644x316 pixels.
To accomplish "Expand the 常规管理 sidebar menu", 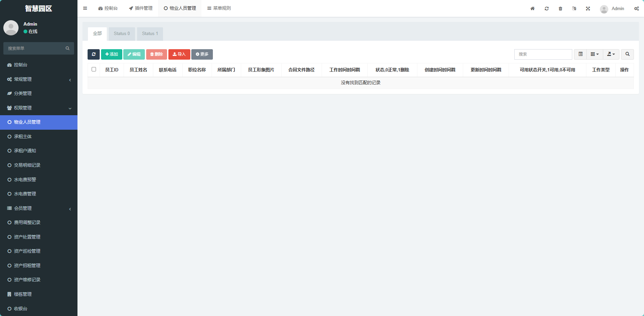I will (x=39, y=79).
